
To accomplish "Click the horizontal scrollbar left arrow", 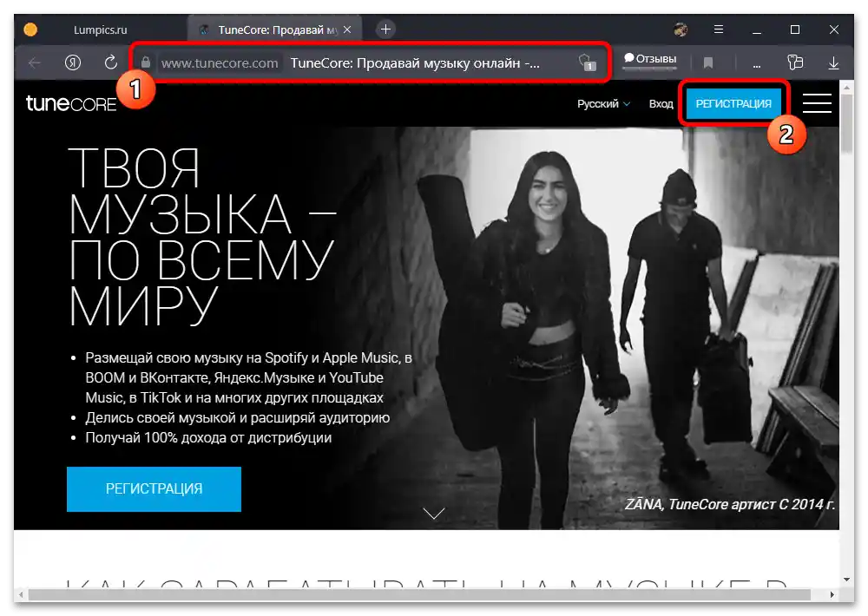I will pos(21,595).
